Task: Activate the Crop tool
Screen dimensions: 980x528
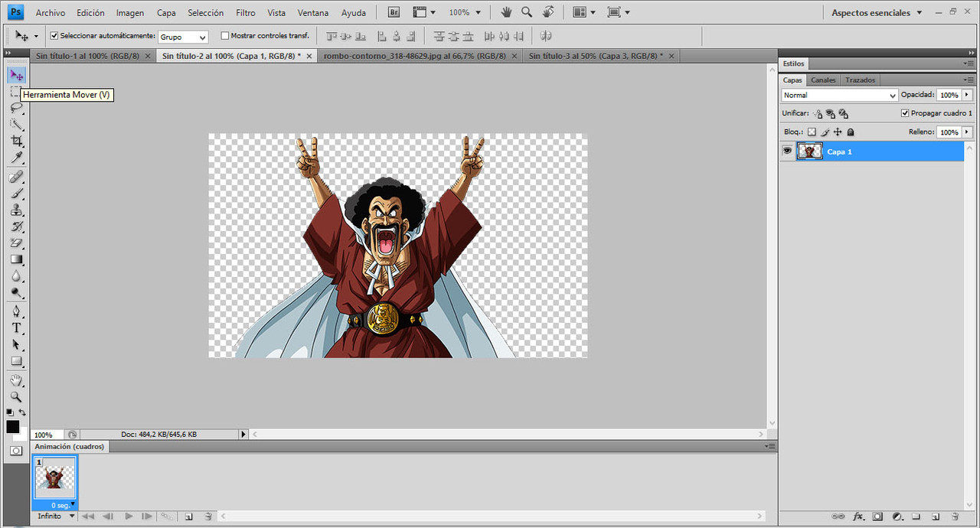Action: tap(16, 142)
